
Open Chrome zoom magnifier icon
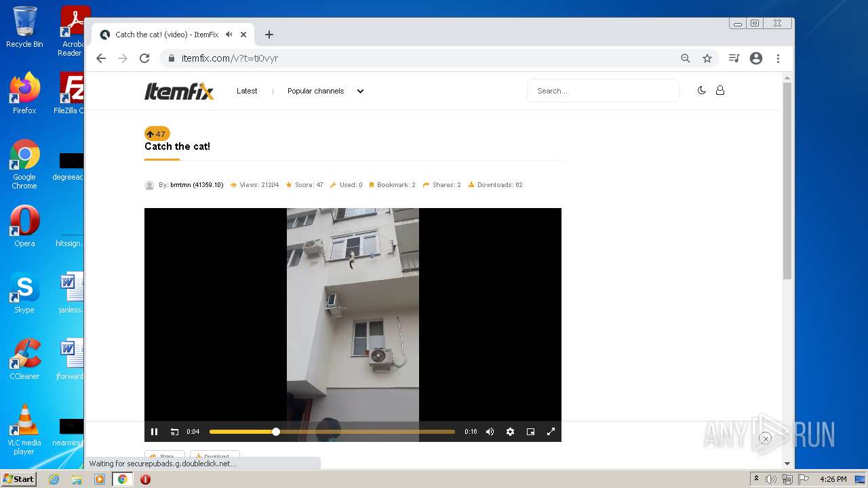pos(686,58)
